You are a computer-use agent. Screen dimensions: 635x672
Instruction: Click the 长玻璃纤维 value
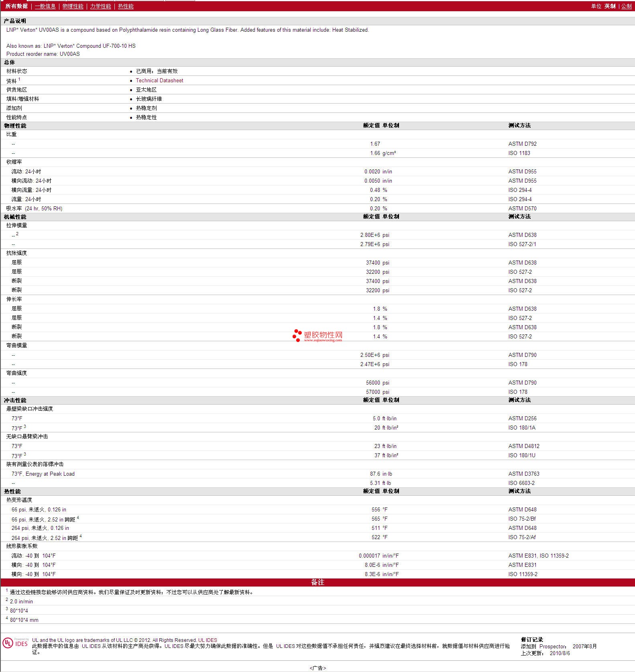149,99
